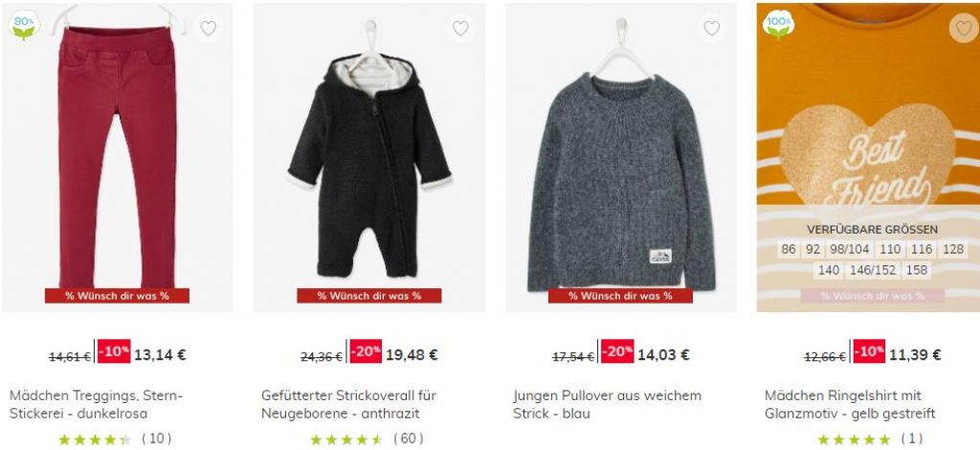The image size is (980, 450).
Task: Choose size 116 for the striped shirt
Action: point(922,249)
